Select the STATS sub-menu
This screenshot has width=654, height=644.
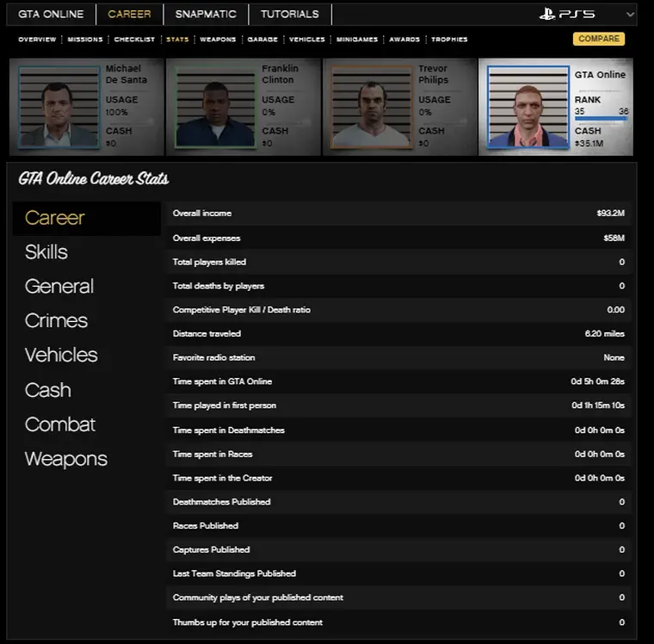[x=177, y=40]
